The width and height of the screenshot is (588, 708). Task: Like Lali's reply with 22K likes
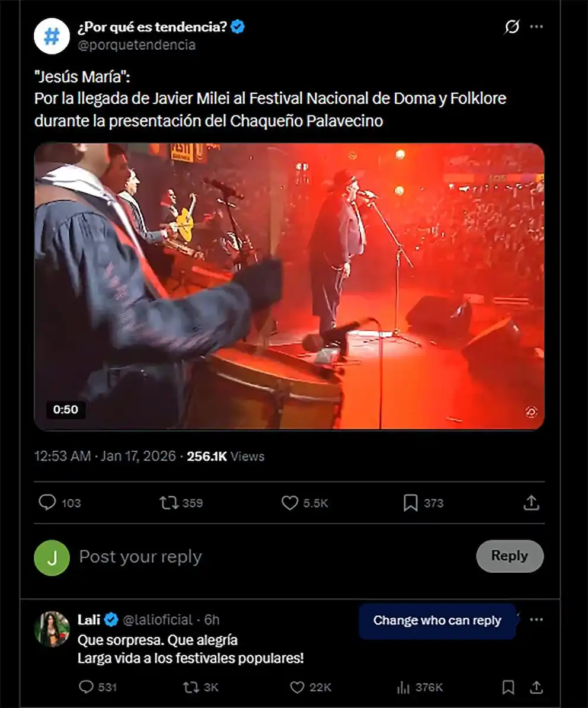pyautogui.click(x=297, y=687)
